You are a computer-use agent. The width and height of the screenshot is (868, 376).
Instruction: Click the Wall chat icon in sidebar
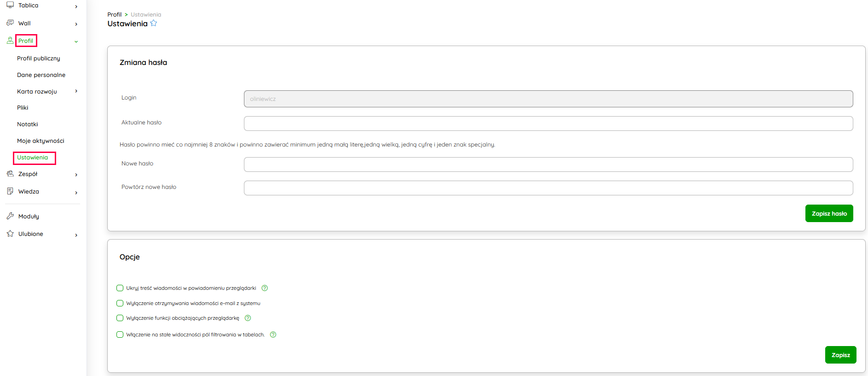[x=10, y=23]
